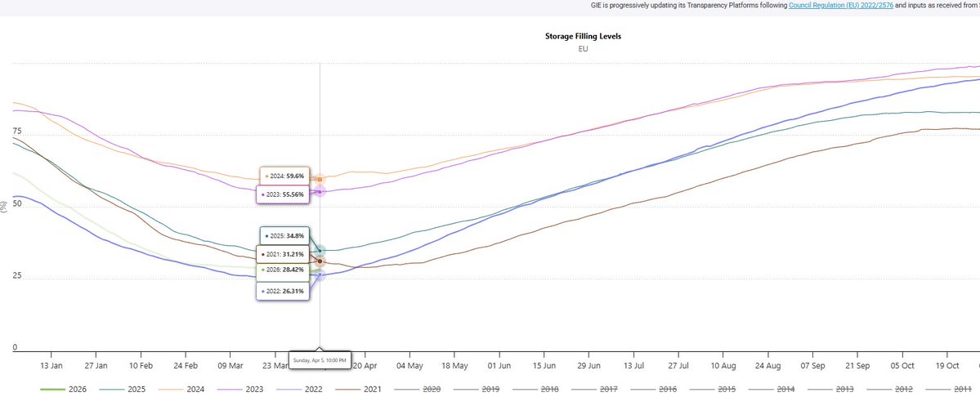Viewport: 980px width, 406px height.
Task: Click the 2022 blue data point marker
Action: point(320,274)
